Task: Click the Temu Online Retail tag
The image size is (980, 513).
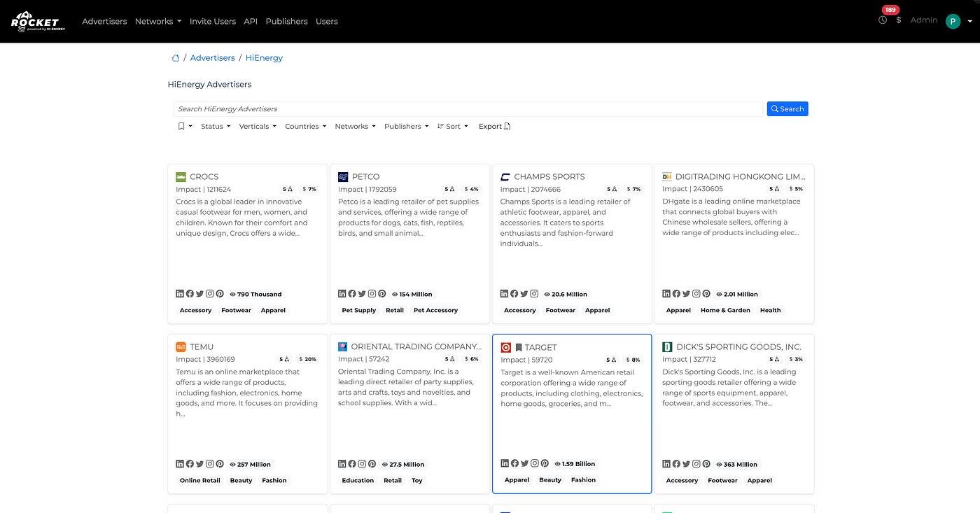Action: tap(200, 480)
